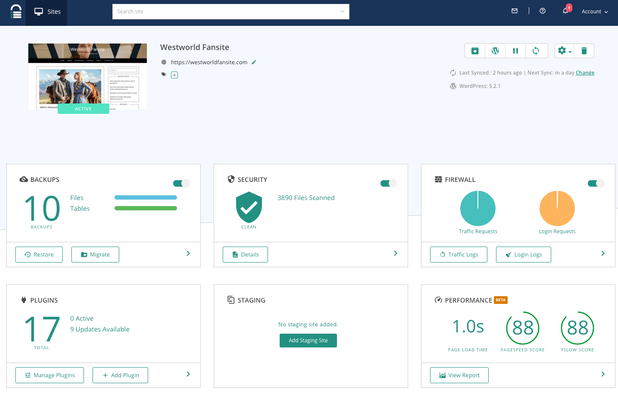
Task: Toggle the Security switch
Action: point(389,183)
